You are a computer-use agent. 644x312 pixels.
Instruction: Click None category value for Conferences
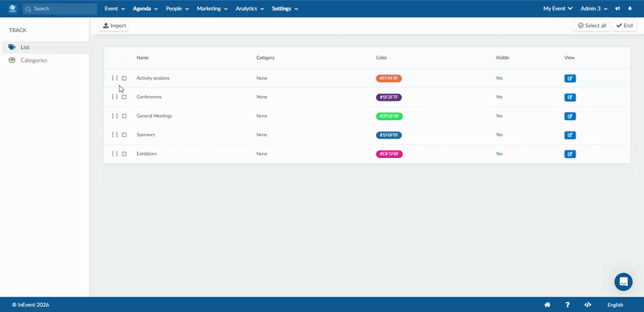tap(262, 97)
